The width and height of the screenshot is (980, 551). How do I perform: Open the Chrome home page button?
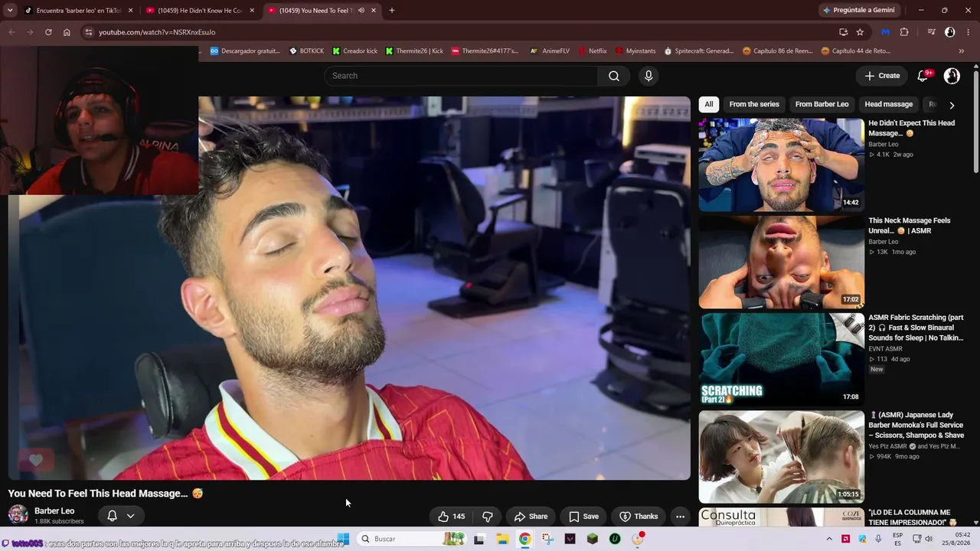pos(67,32)
